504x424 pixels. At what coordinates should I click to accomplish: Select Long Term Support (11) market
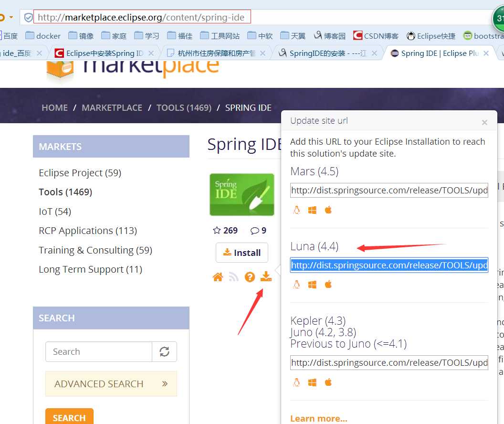[90, 269]
